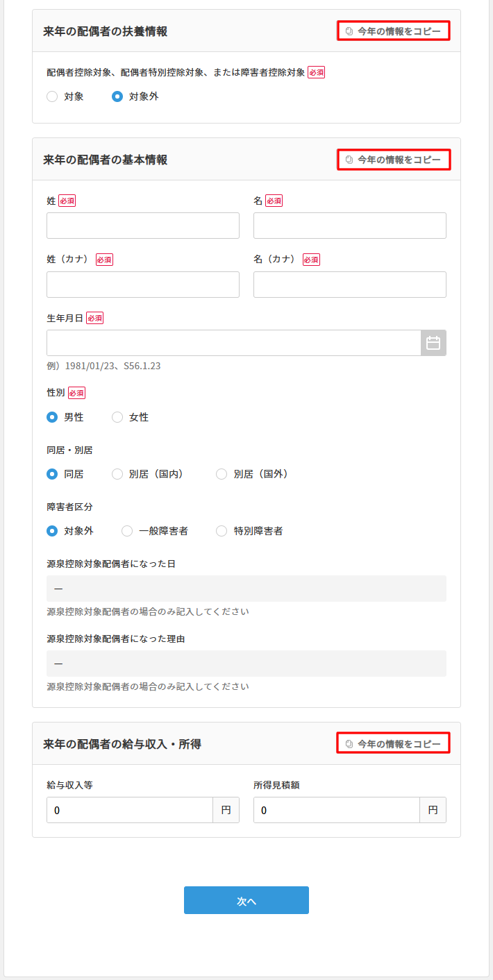Copy this year's info for dependent information section
The height and width of the screenshot is (980, 493).
(393, 31)
